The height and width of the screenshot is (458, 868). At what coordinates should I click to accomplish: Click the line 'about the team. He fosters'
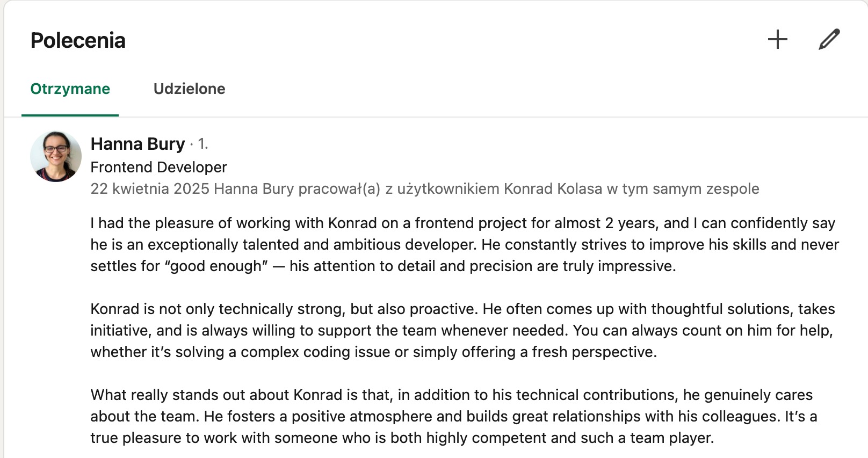pyautogui.click(x=453, y=417)
